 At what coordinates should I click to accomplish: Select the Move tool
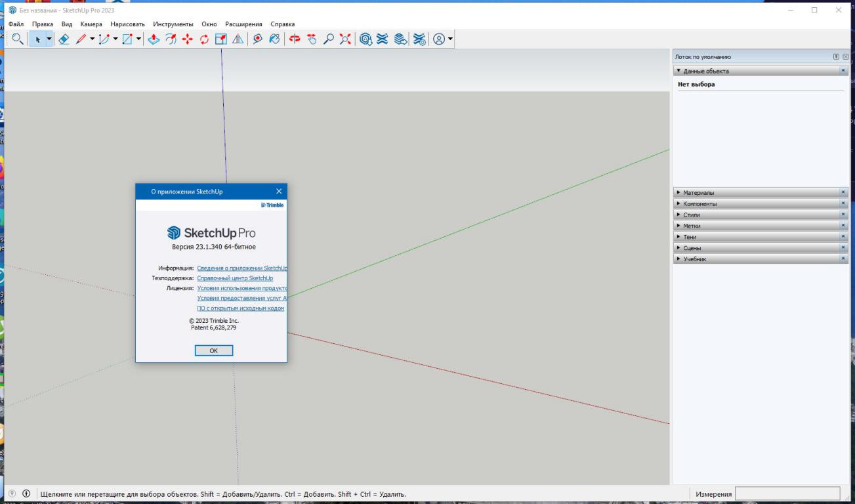coord(187,39)
